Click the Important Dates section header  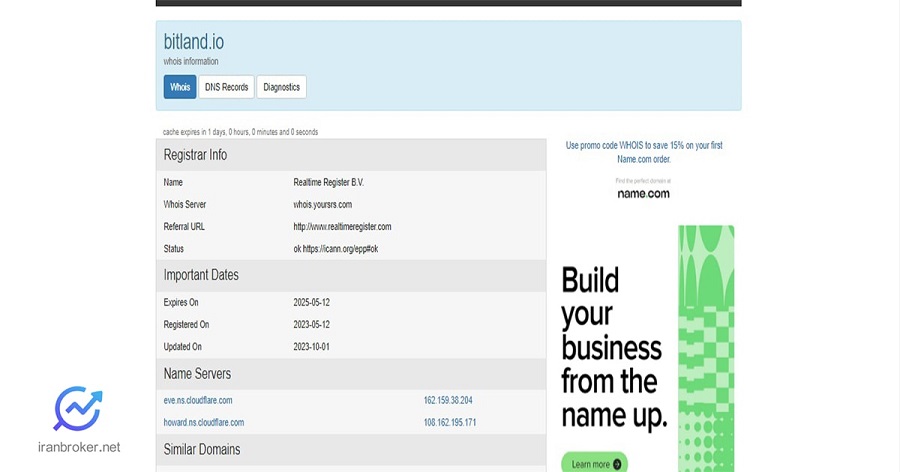point(351,275)
